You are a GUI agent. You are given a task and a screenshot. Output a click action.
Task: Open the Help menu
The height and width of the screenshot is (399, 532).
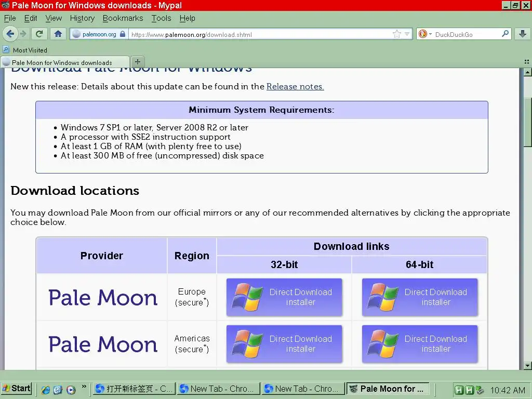tap(187, 18)
